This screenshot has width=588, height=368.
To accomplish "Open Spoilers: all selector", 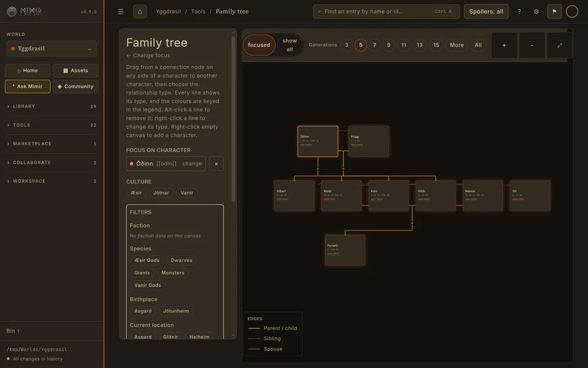I will tap(486, 12).
